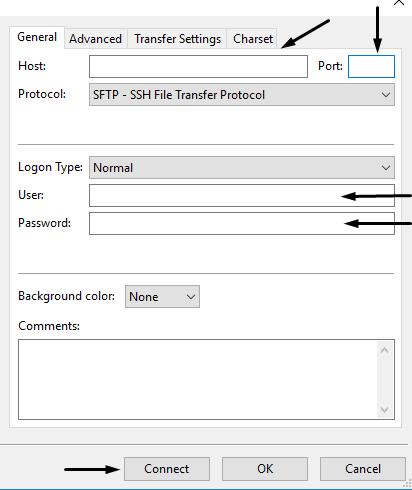Screen dimensions: 412x490
Task: Click the Comments scrollbar up arrow
Action: point(384,350)
